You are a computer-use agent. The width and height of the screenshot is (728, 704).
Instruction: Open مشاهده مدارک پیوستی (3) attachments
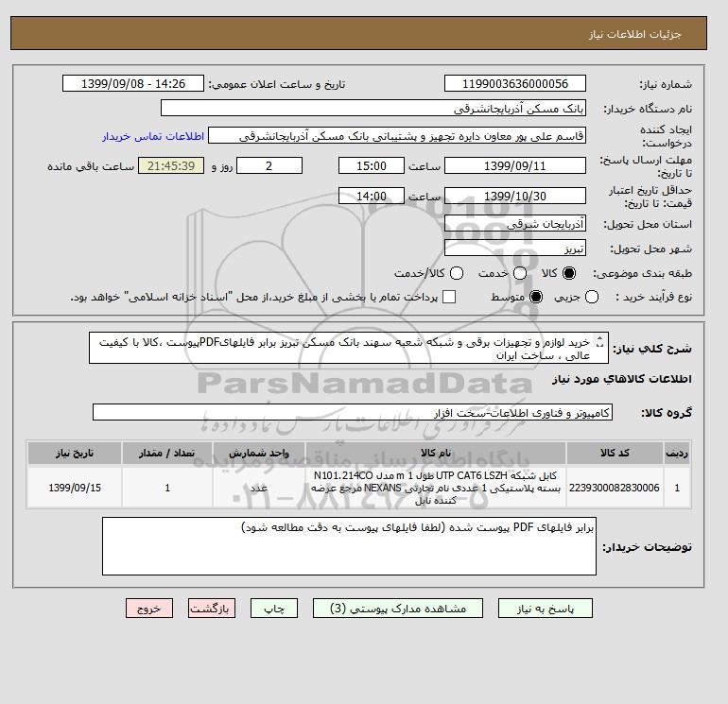(398, 608)
